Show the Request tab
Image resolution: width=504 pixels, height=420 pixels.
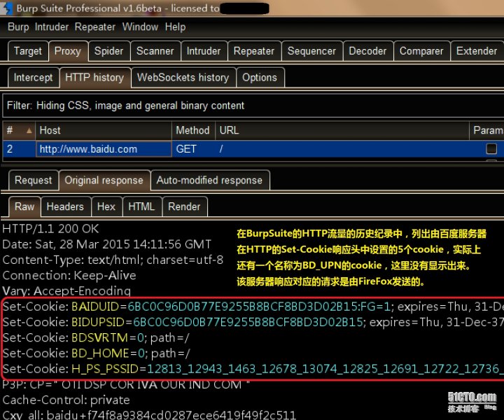(x=34, y=181)
